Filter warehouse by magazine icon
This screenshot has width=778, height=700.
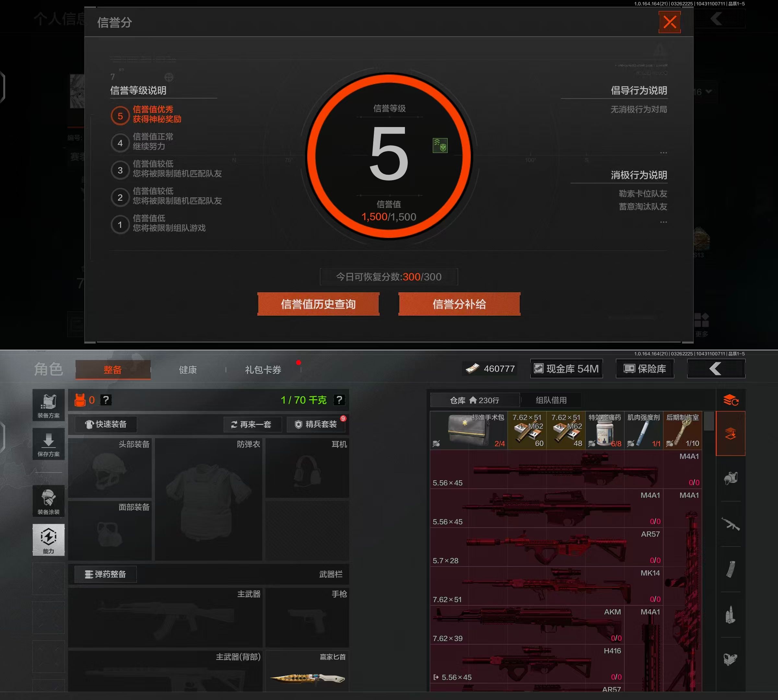coord(730,569)
